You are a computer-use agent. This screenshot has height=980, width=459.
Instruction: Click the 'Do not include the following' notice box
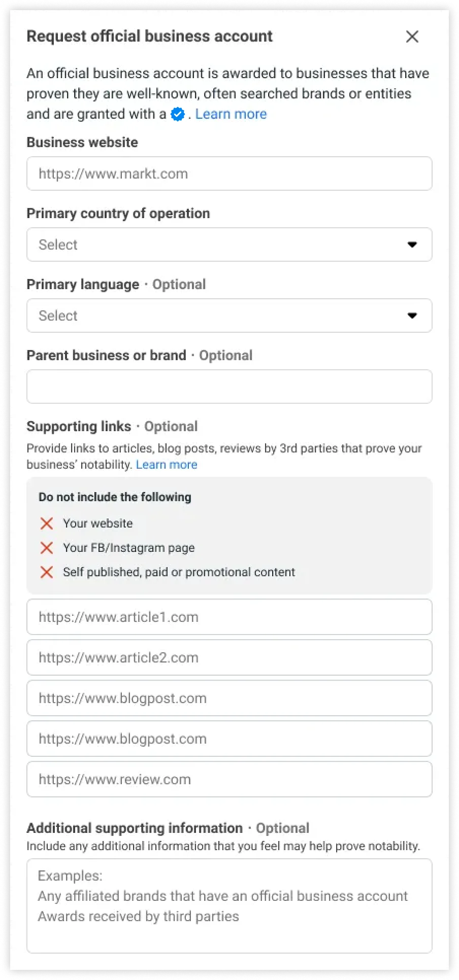(x=228, y=535)
